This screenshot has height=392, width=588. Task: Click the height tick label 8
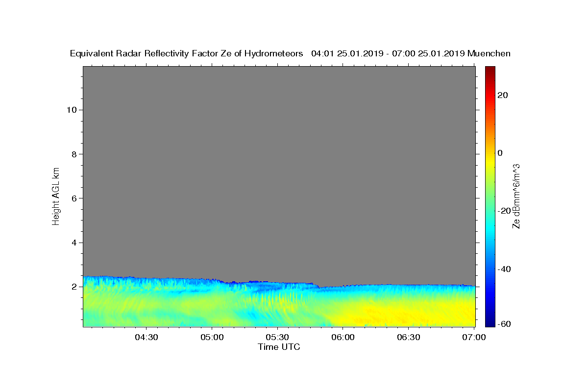point(73,154)
